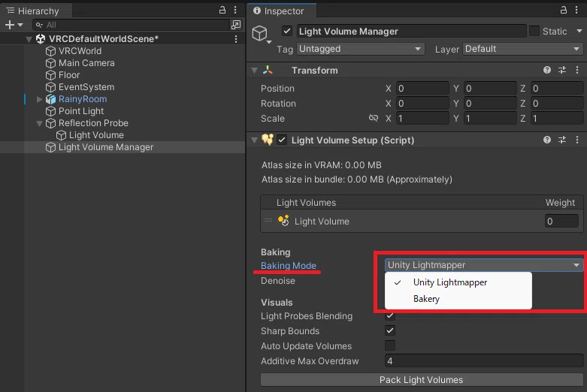The image size is (587, 392).
Task: Click the Additive Max Overdraw field
Action: pos(484,360)
